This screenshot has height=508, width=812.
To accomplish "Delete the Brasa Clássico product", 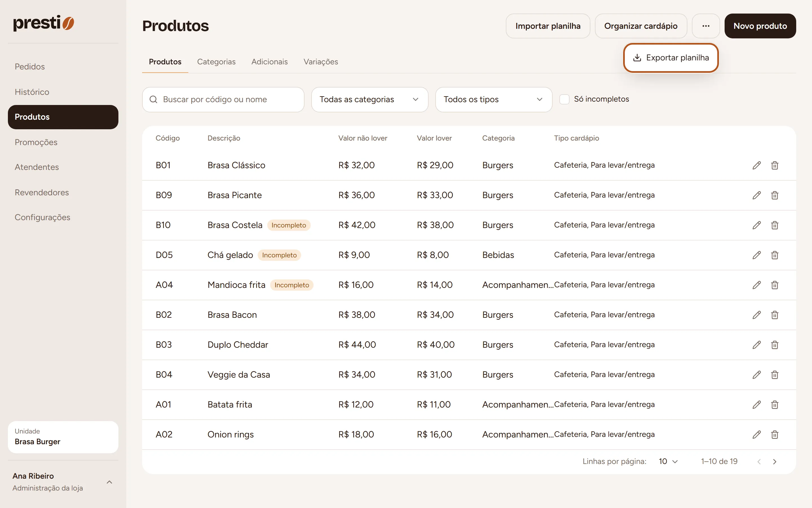I will click(x=775, y=165).
